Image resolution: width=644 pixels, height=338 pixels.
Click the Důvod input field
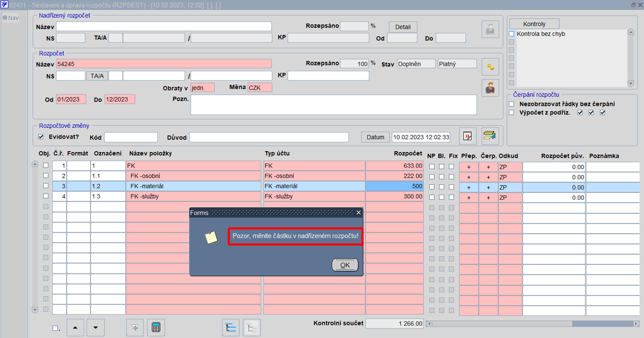coord(269,137)
